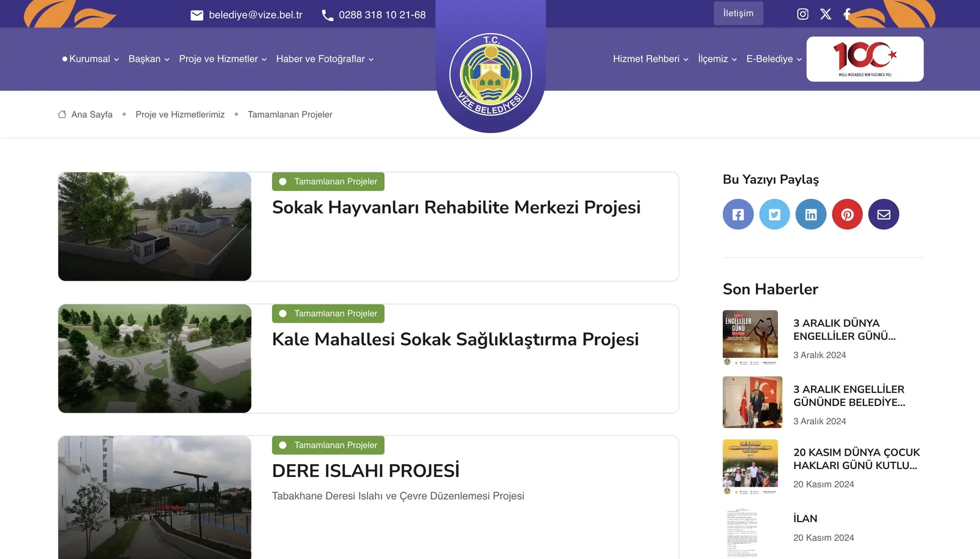This screenshot has width=980, height=559.
Task: Click the X (Twitter) header icon
Action: coord(826,14)
